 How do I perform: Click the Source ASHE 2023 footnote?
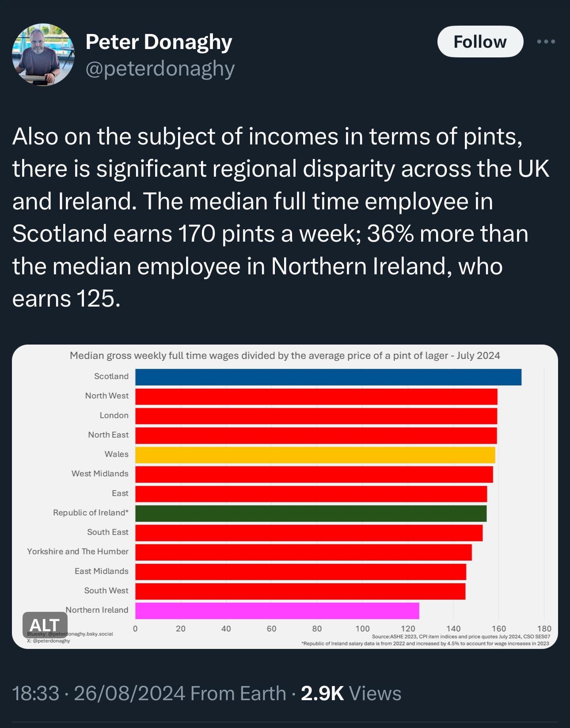click(x=461, y=637)
